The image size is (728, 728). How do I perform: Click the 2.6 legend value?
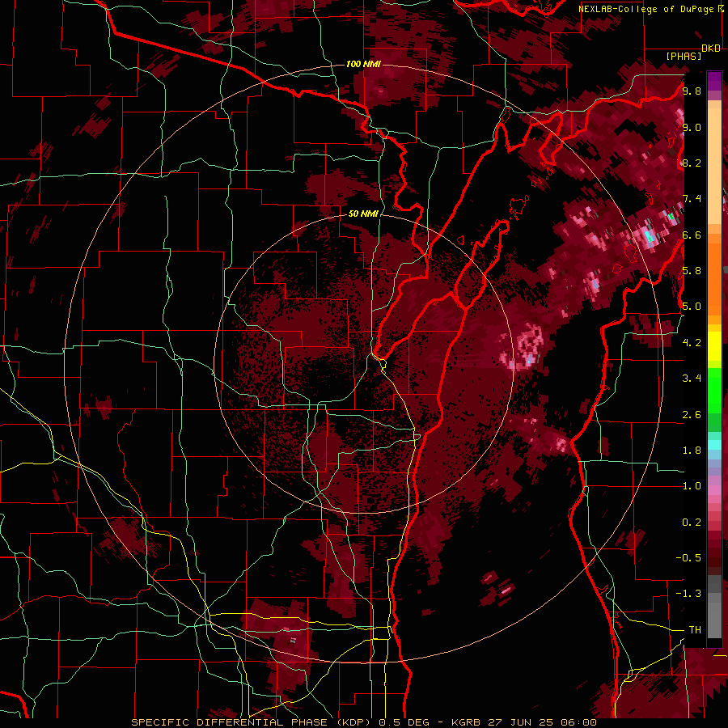coord(692,415)
